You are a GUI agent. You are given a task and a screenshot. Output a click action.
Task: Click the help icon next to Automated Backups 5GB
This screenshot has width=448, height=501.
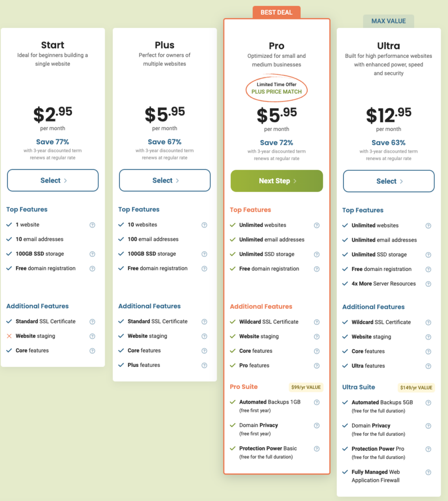428,402
